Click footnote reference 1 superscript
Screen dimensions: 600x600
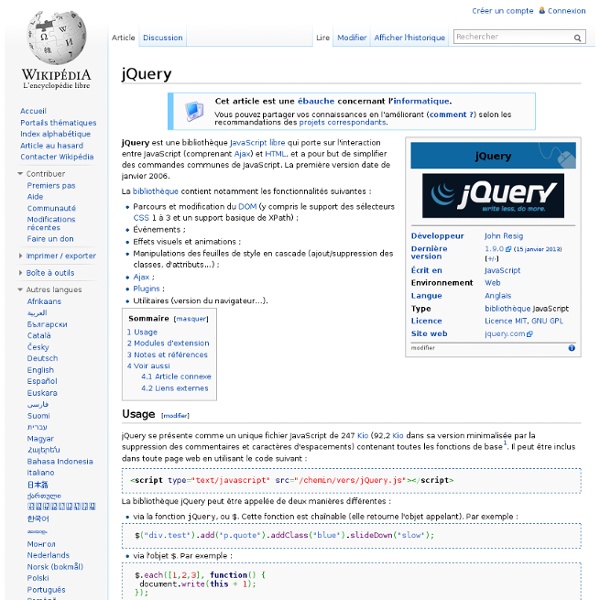(x=505, y=443)
